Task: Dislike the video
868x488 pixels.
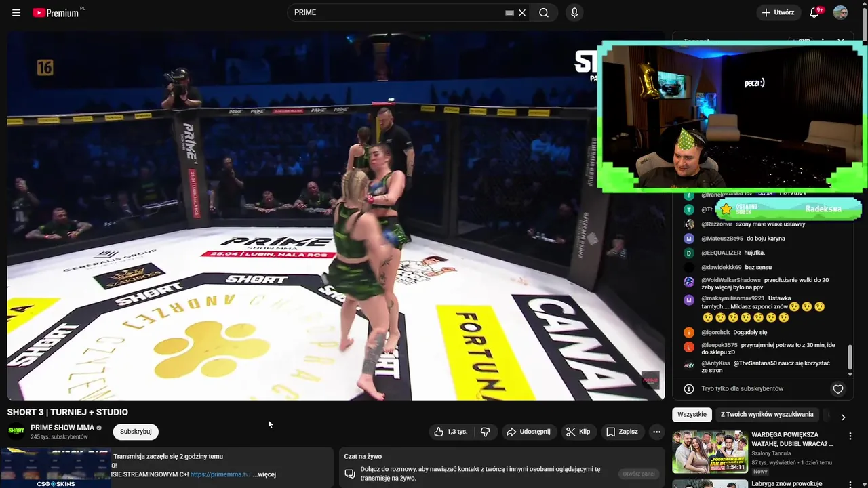Action: [486, 432]
